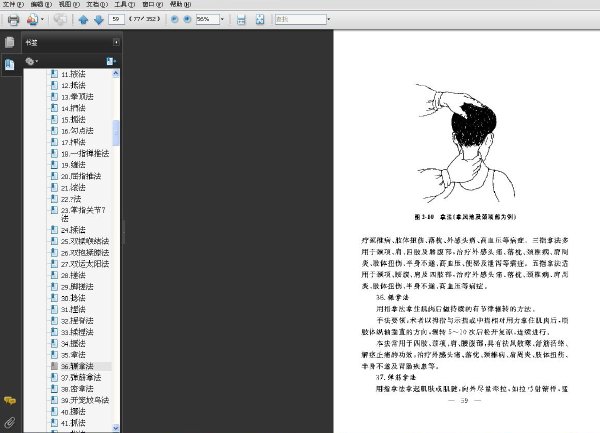Open the 窗口 (Window) menu

point(152,4)
